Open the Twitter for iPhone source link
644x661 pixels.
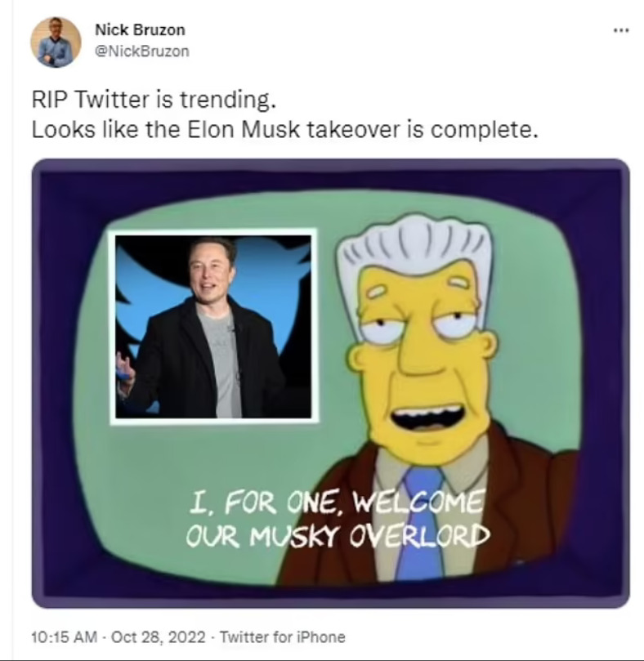pyautogui.click(x=283, y=636)
